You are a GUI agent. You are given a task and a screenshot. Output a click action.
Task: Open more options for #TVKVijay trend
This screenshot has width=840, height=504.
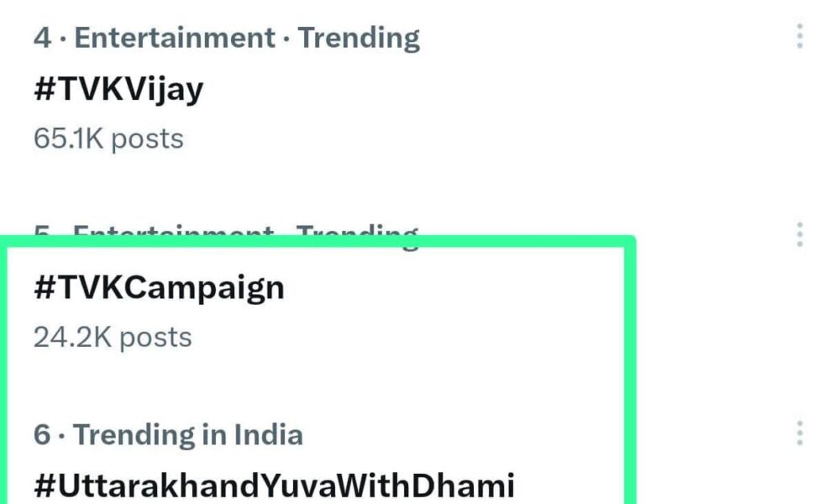799,36
